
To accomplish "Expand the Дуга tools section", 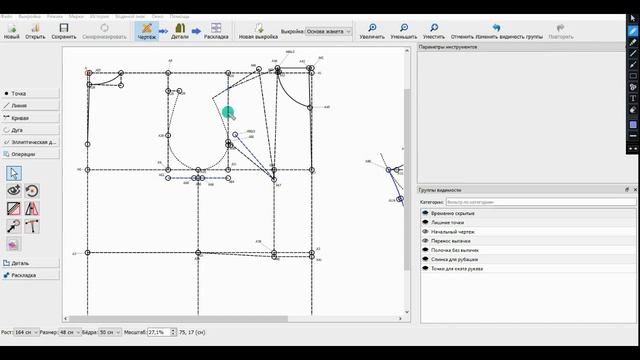I will (x=30, y=130).
